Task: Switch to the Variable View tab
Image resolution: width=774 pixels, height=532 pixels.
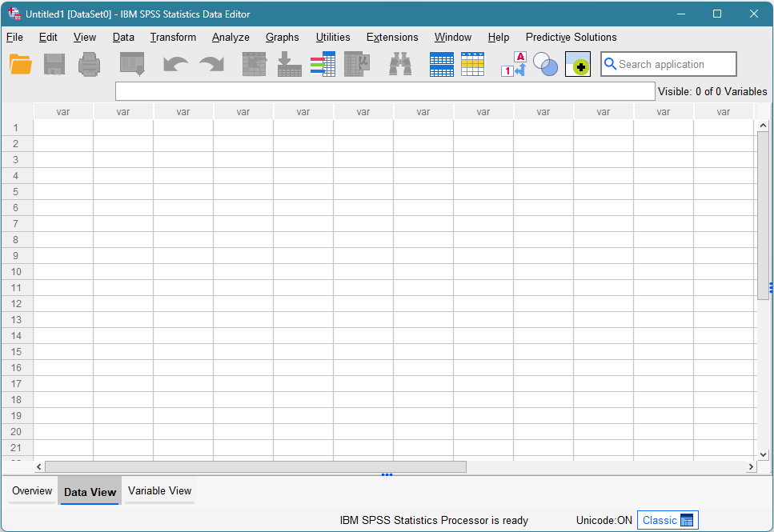Action: point(159,490)
